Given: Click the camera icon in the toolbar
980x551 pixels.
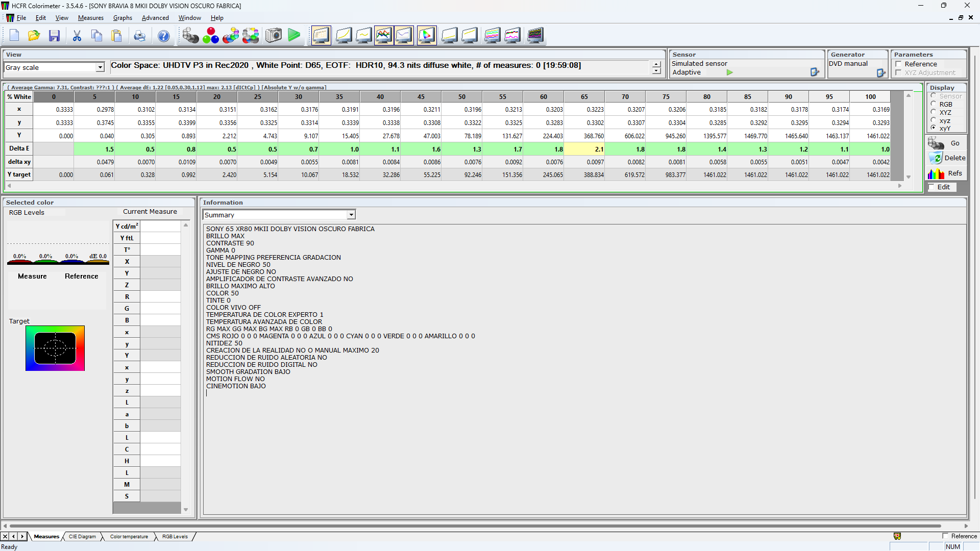Looking at the screenshot, I should (274, 36).
